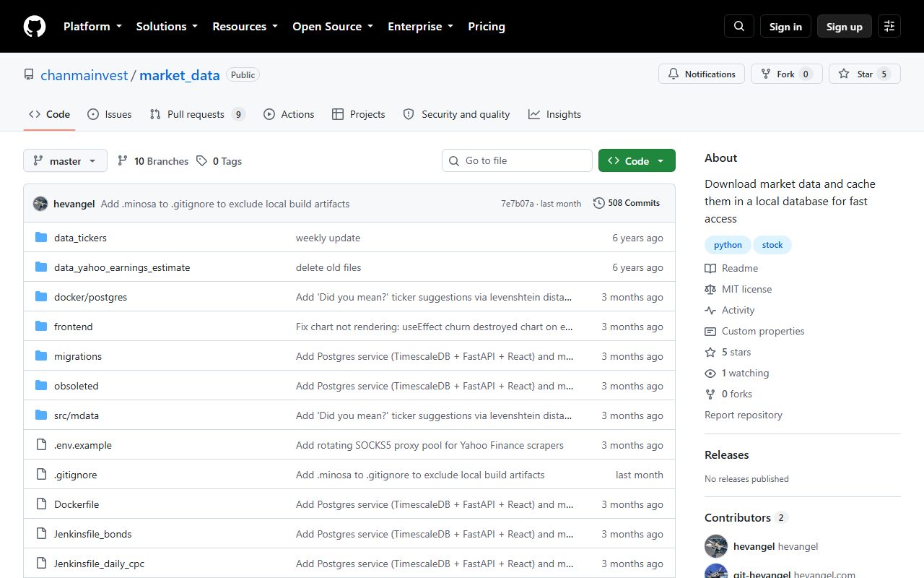
Task: Focus the Go to file search field
Action: (517, 160)
